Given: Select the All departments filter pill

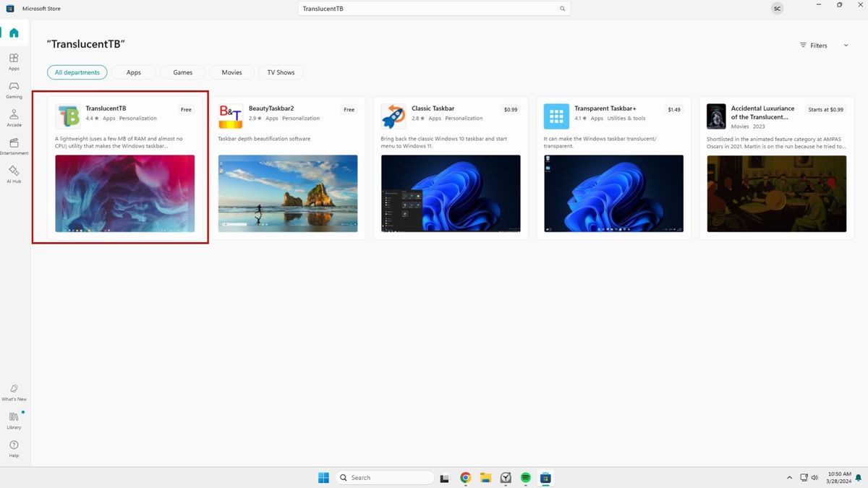Looking at the screenshot, I should pyautogui.click(x=77, y=72).
